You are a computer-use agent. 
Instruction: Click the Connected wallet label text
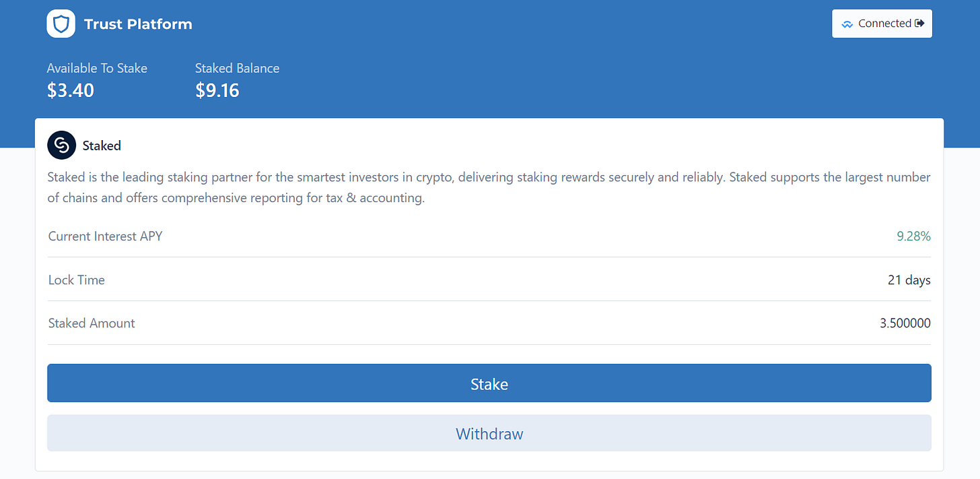(x=884, y=24)
